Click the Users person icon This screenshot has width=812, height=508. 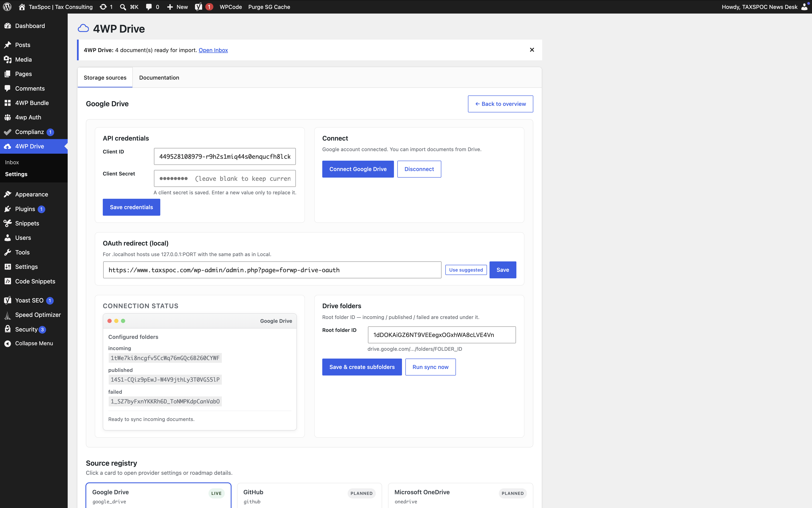[7, 238]
